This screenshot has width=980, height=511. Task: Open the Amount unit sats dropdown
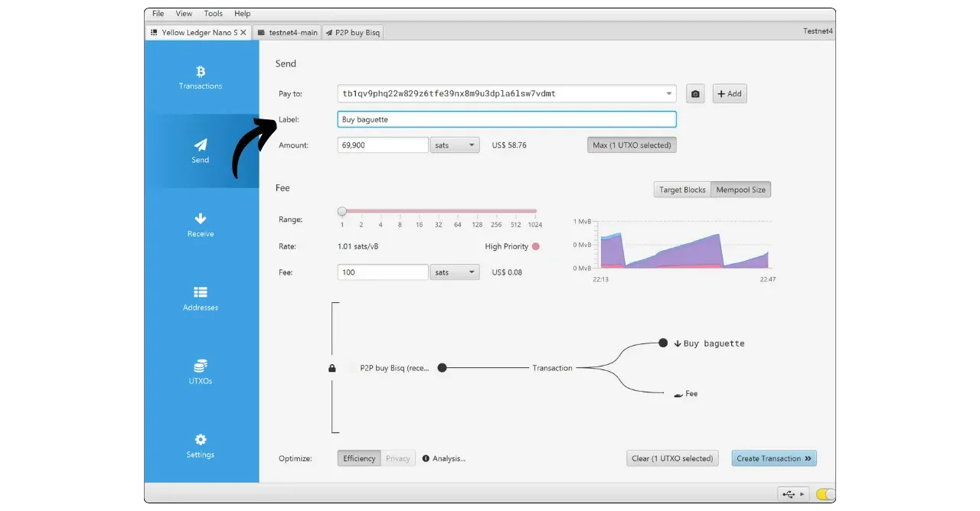(455, 145)
